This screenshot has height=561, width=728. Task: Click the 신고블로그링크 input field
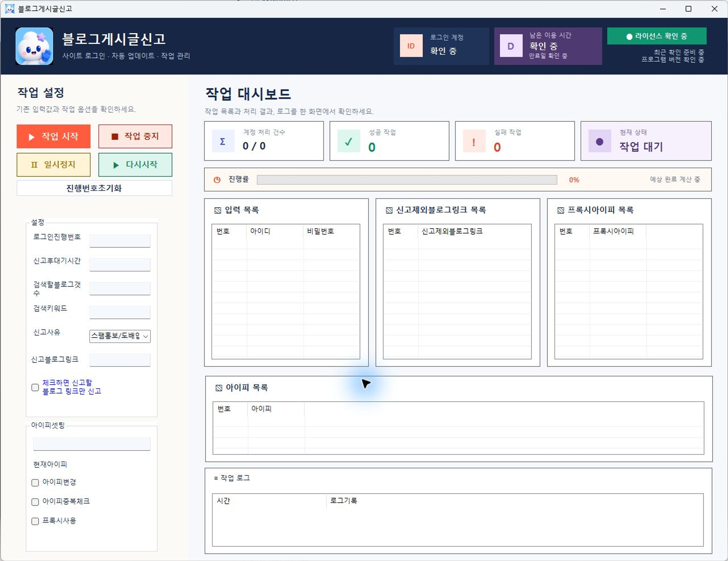[x=120, y=360]
